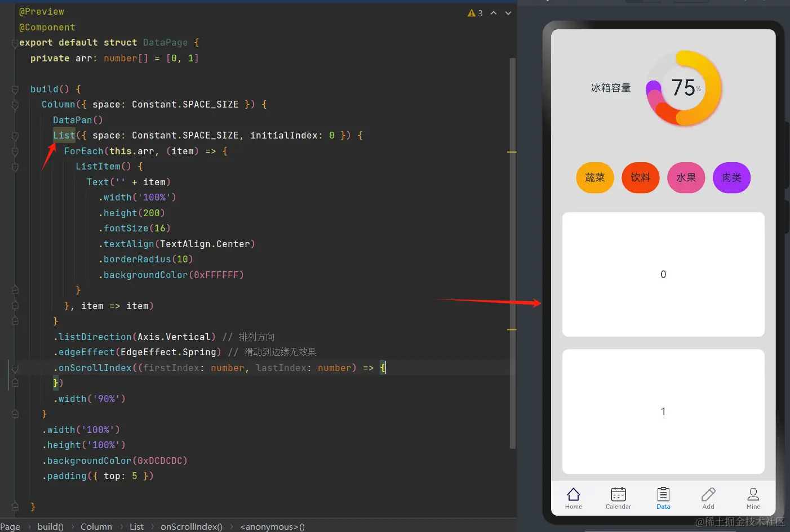Collapse the ForEach block fold
The width and height of the screenshot is (790, 532).
[15, 151]
